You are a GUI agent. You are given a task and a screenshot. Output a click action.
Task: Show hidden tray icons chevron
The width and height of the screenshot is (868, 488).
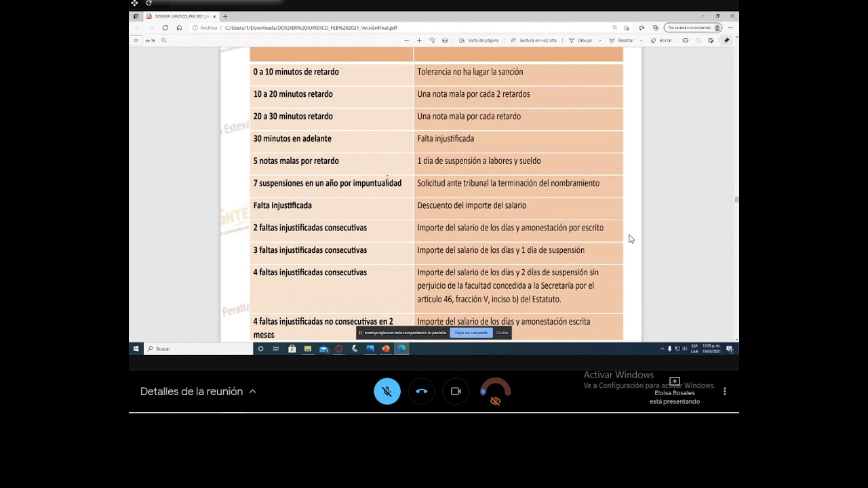tap(662, 348)
